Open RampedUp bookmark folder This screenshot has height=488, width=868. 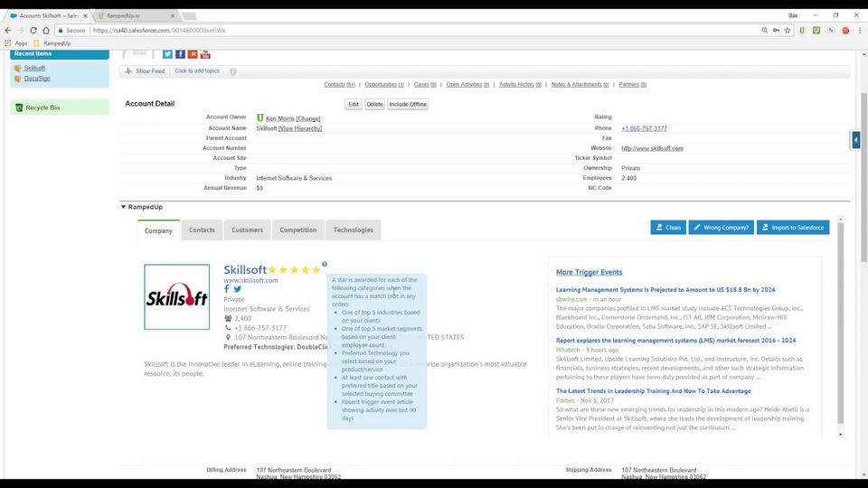tap(52, 43)
